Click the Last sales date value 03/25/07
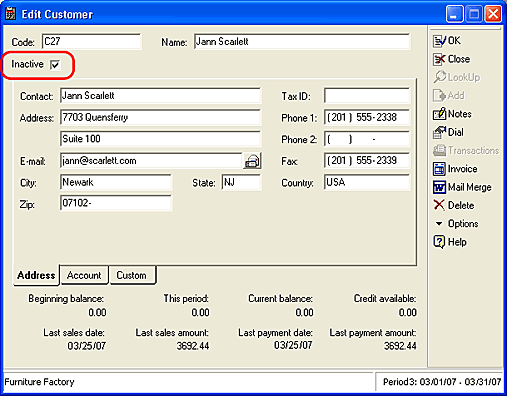Image resolution: width=507 pixels, height=396 pixels. pyautogui.click(x=87, y=346)
